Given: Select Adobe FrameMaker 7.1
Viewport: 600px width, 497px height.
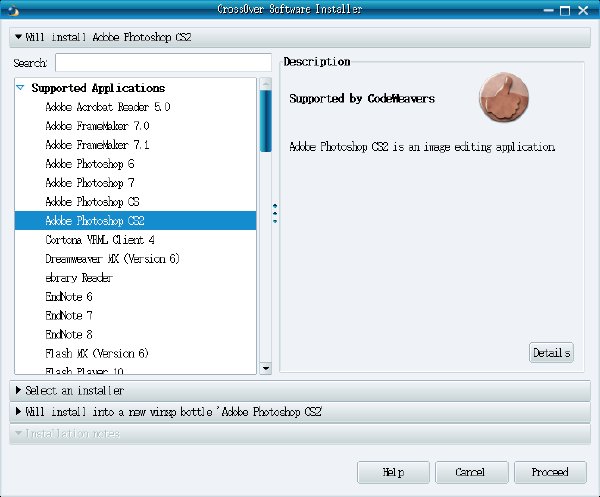Looking at the screenshot, I should (x=135, y=145).
